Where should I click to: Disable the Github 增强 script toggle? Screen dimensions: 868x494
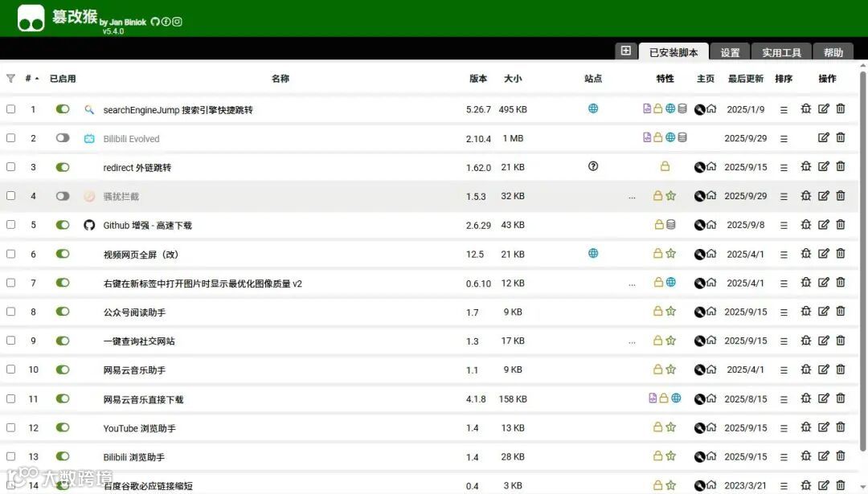click(x=63, y=225)
